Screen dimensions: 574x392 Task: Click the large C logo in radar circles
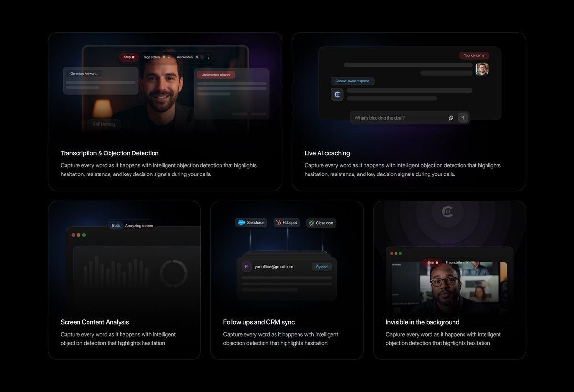(448, 211)
